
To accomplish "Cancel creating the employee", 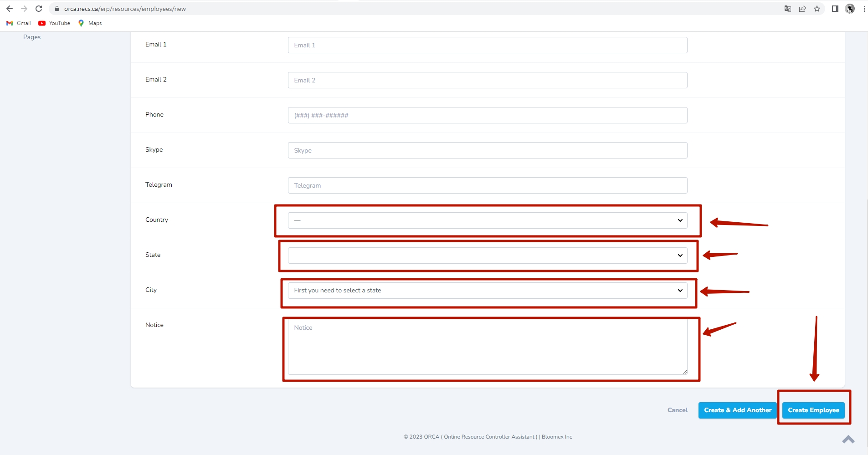I will coord(678,410).
